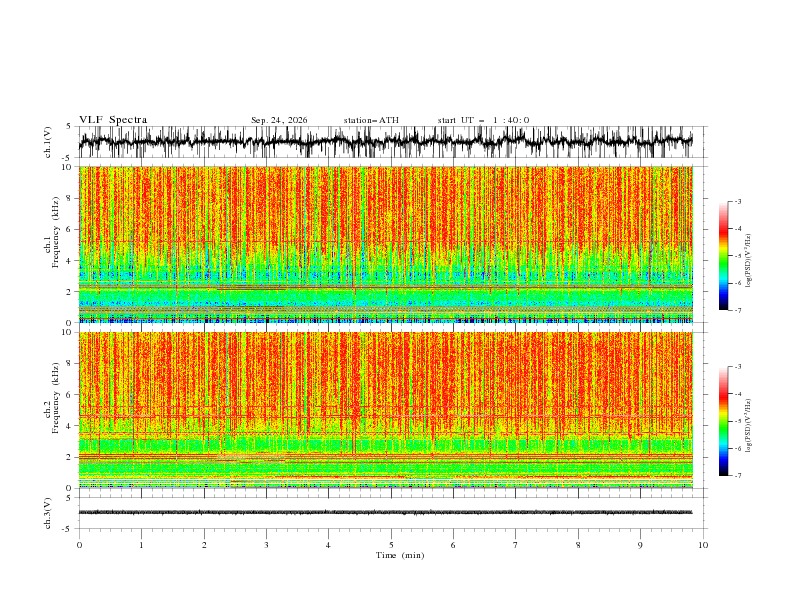Click the ch.2 spectrogram's lower color scale bar

coord(724,421)
